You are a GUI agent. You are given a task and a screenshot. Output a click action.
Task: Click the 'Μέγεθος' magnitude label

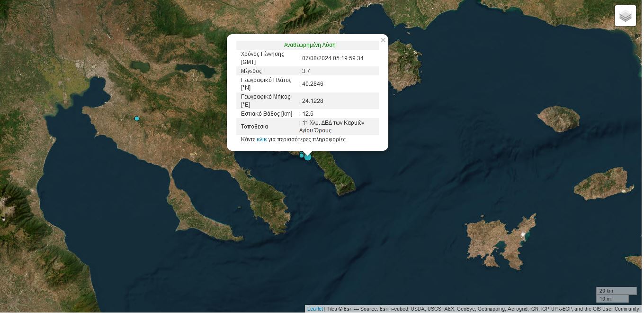tap(251, 71)
